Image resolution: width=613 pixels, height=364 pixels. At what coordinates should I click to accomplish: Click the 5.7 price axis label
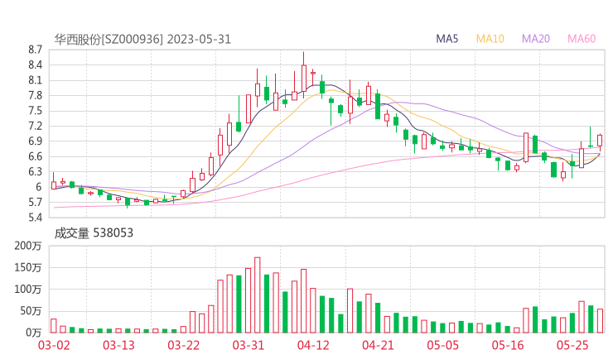[35, 202]
